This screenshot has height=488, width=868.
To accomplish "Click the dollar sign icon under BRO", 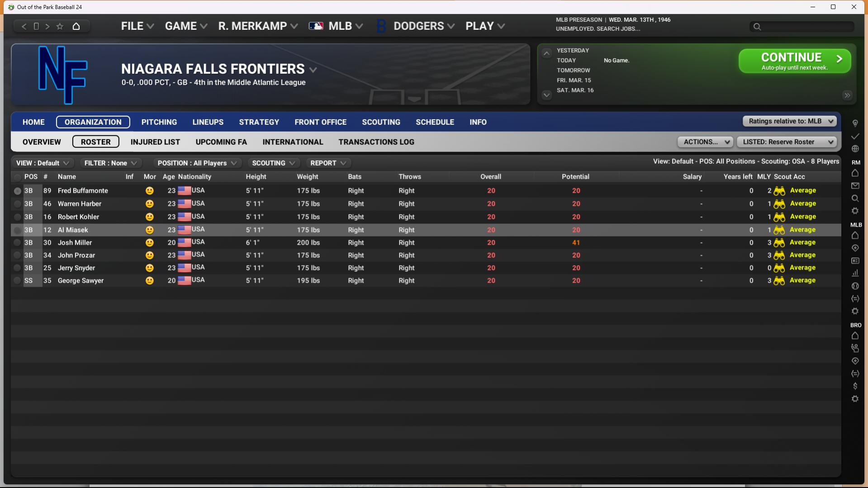I will point(855,386).
